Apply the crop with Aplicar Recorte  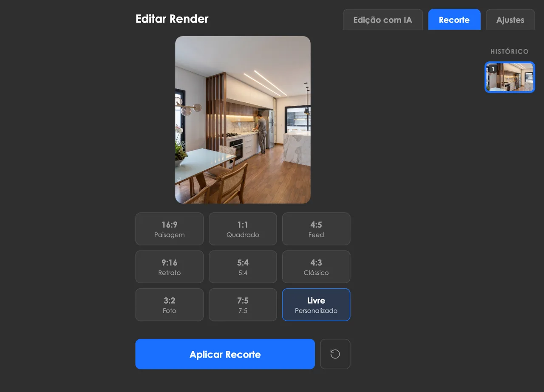coord(225,354)
